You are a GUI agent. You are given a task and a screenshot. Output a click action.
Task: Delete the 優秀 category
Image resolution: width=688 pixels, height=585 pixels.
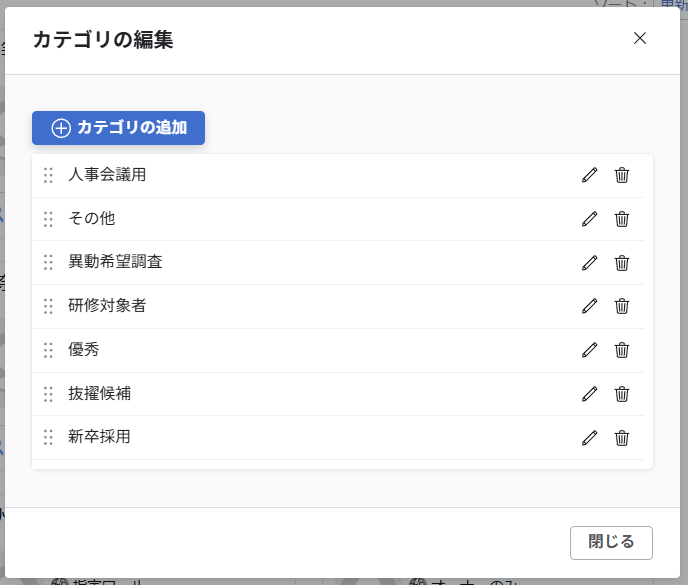click(x=621, y=350)
